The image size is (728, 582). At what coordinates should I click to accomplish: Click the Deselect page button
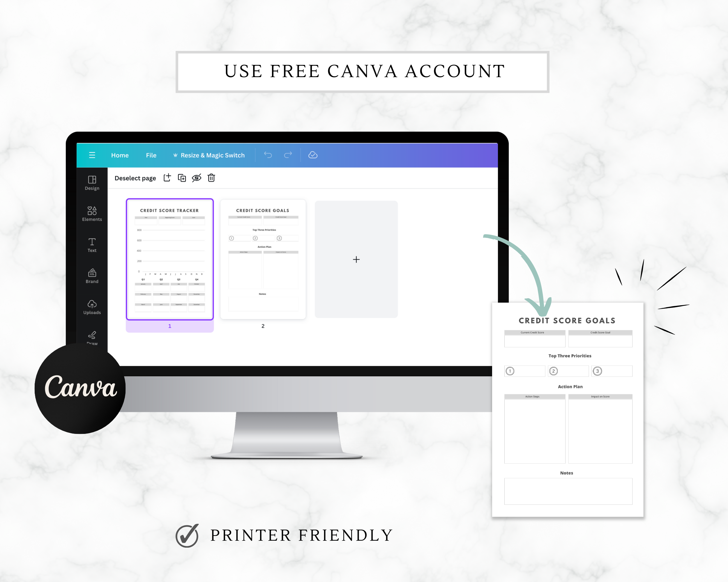tap(135, 178)
